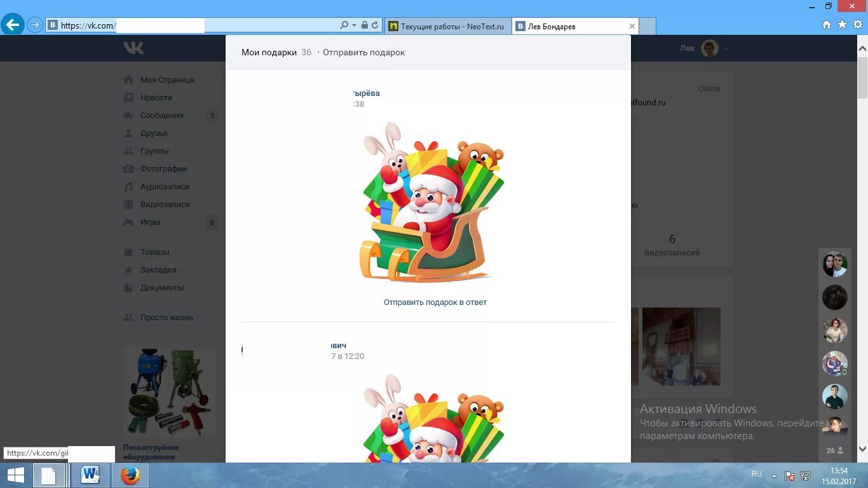Open the fifth friend avatar in chat sidebar
The width and height of the screenshot is (868, 488).
coord(835,396)
